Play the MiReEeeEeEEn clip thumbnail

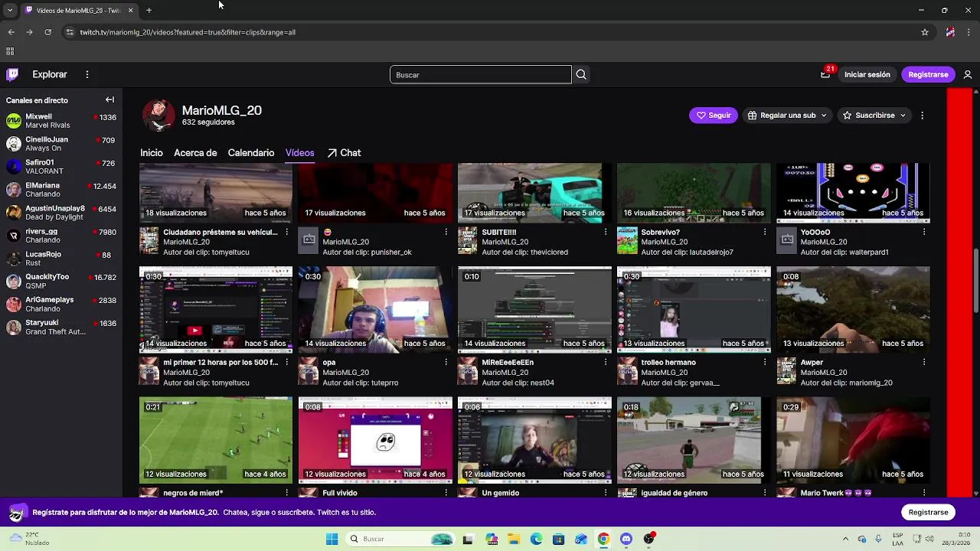click(534, 309)
